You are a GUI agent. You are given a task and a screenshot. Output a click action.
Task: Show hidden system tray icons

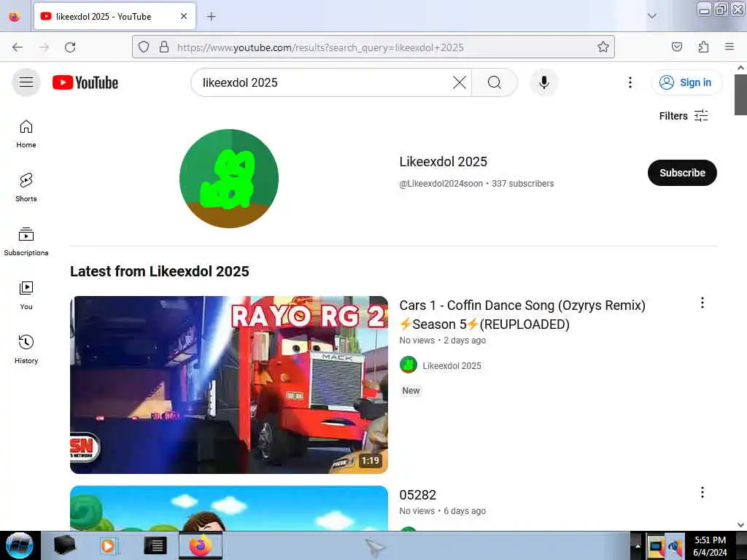tap(637, 546)
